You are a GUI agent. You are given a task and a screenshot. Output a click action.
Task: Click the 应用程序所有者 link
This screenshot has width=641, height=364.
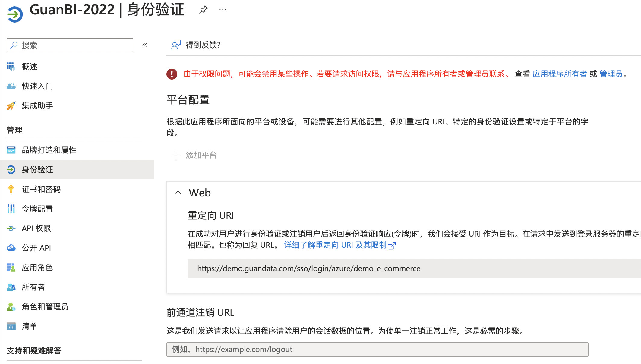point(560,74)
